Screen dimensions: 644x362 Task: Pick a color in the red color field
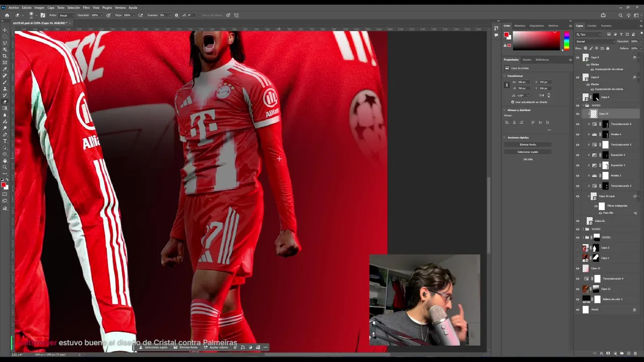(x=536, y=41)
